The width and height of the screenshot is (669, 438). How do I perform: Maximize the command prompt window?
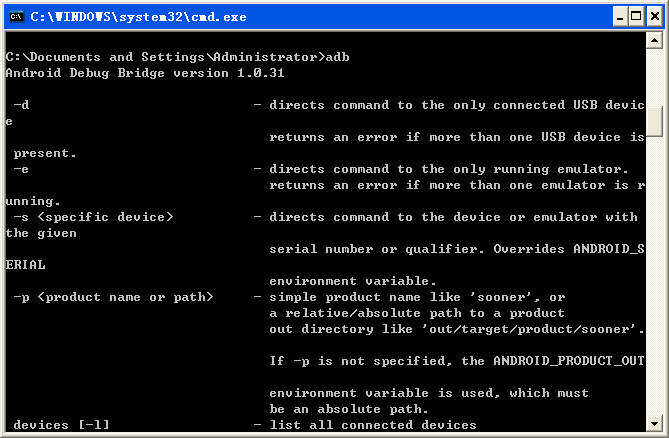point(636,17)
